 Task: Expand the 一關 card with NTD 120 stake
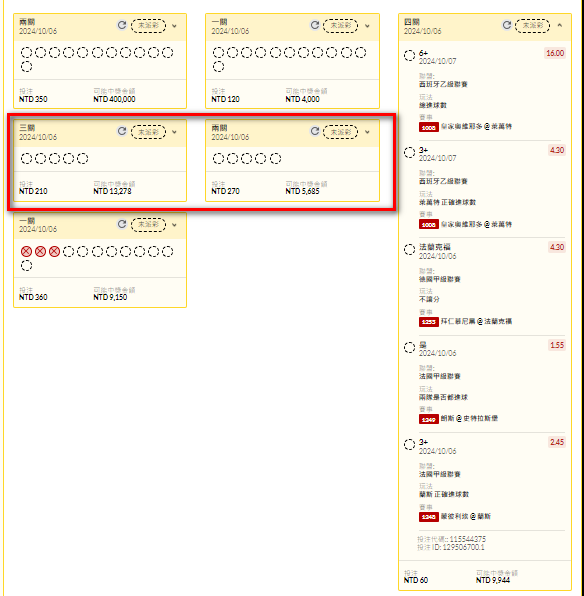[367, 26]
